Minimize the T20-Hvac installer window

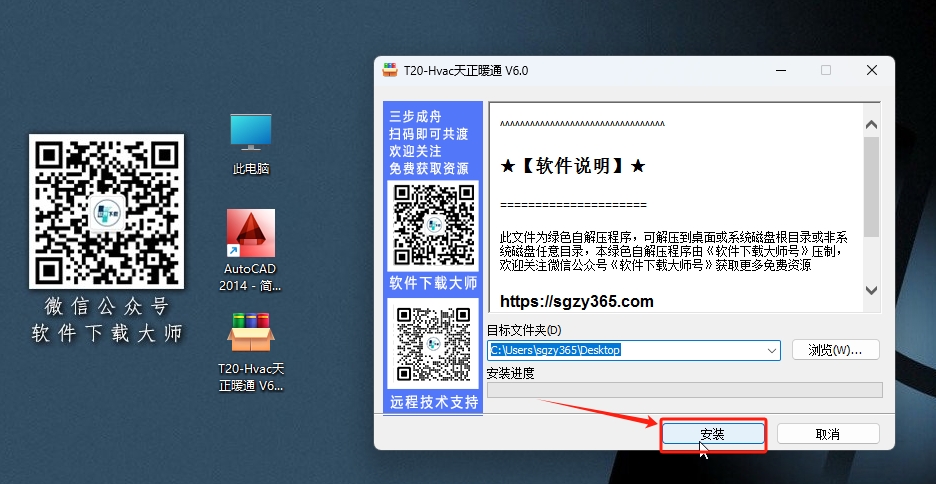click(x=781, y=70)
